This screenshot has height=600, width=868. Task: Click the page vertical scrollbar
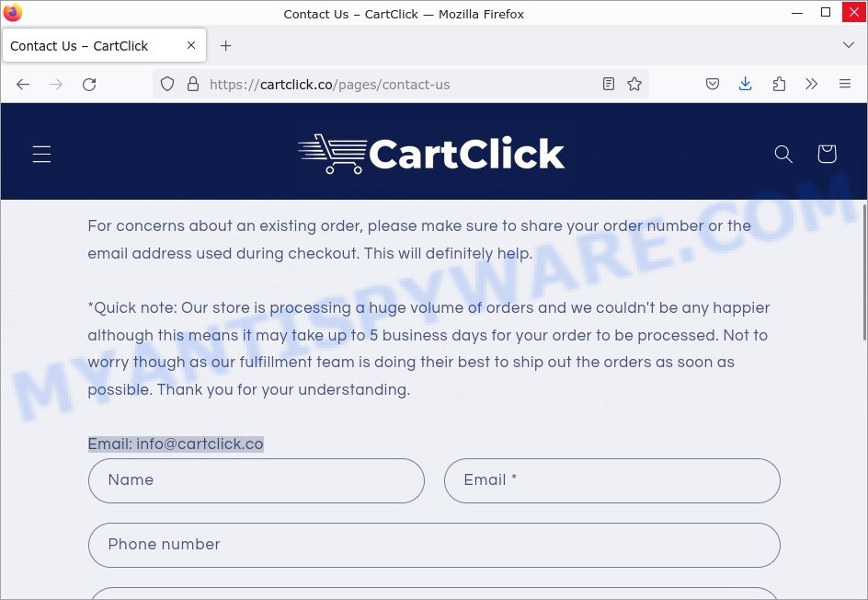pyautogui.click(x=864, y=272)
